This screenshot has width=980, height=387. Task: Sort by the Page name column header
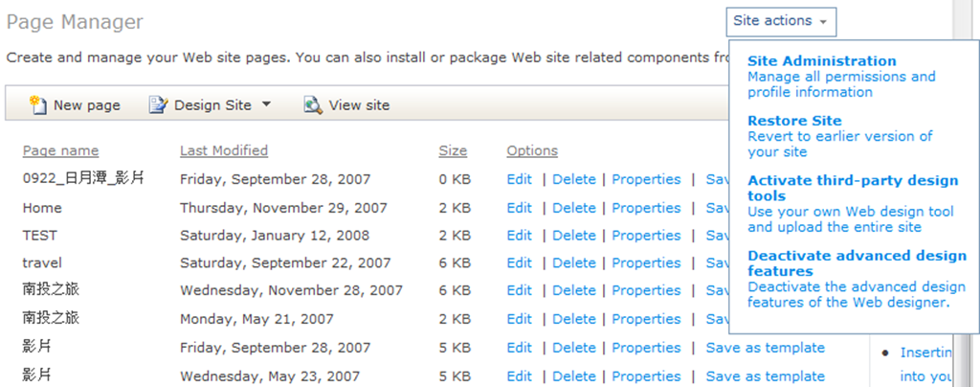coord(60,150)
